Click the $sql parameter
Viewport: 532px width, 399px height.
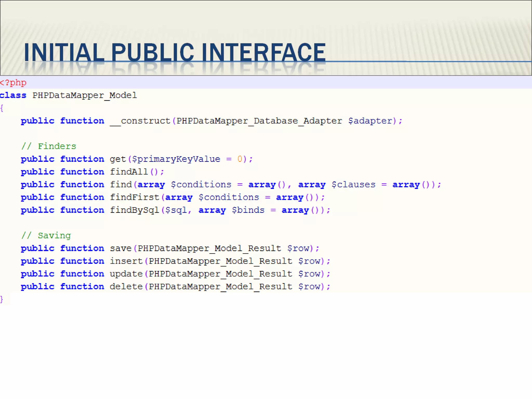click(x=176, y=210)
